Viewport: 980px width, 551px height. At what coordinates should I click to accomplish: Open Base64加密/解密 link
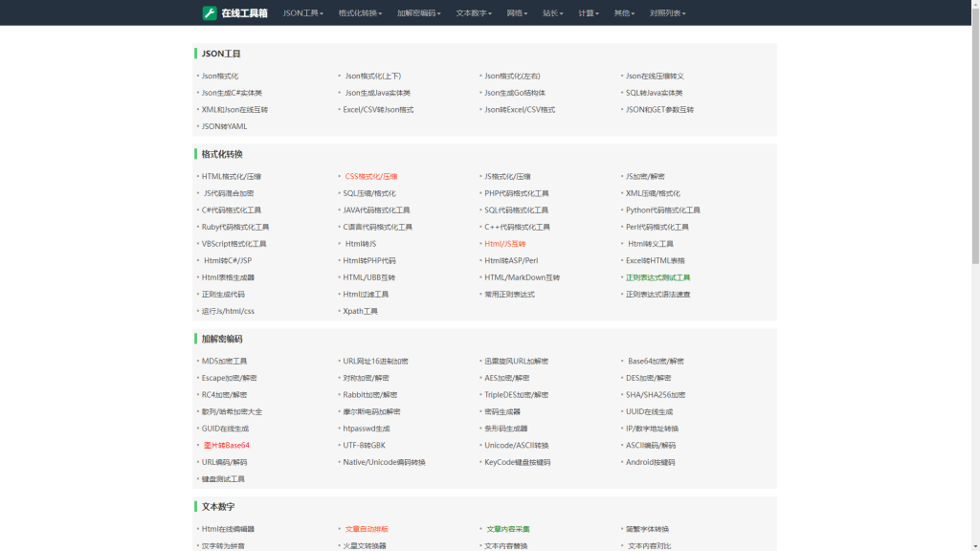(656, 362)
